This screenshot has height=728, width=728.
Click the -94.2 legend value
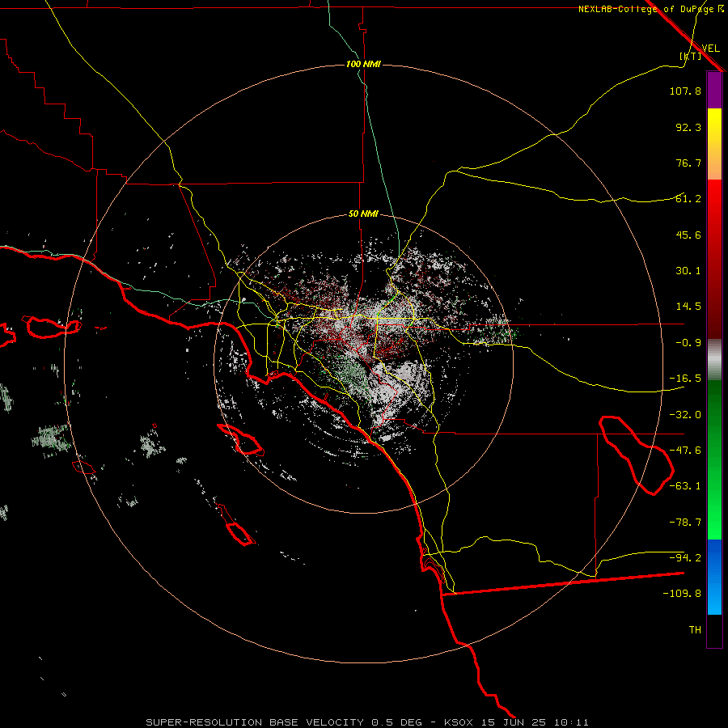[685, 557]
